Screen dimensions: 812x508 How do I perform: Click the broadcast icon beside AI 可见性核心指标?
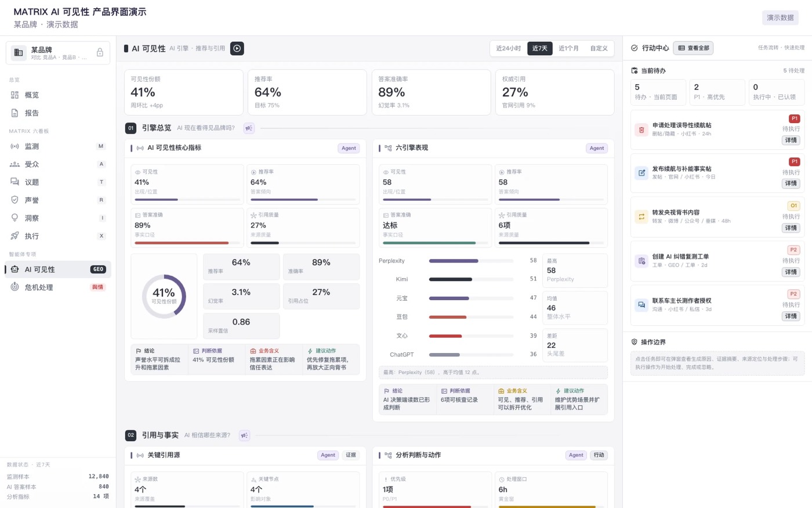pyautogui.click(x=140, y=148)
